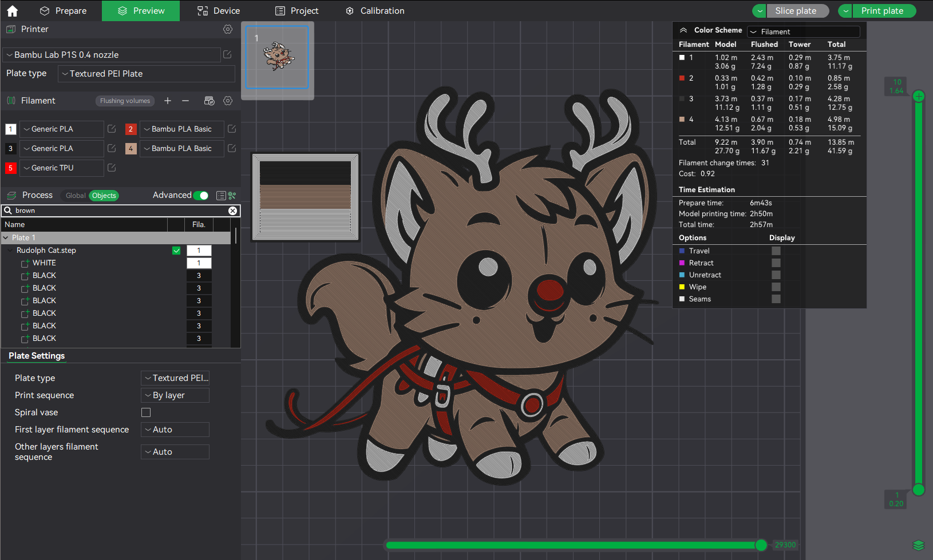
Task: Open the AMS filament sync icon
Action: (x=209, y=101)
